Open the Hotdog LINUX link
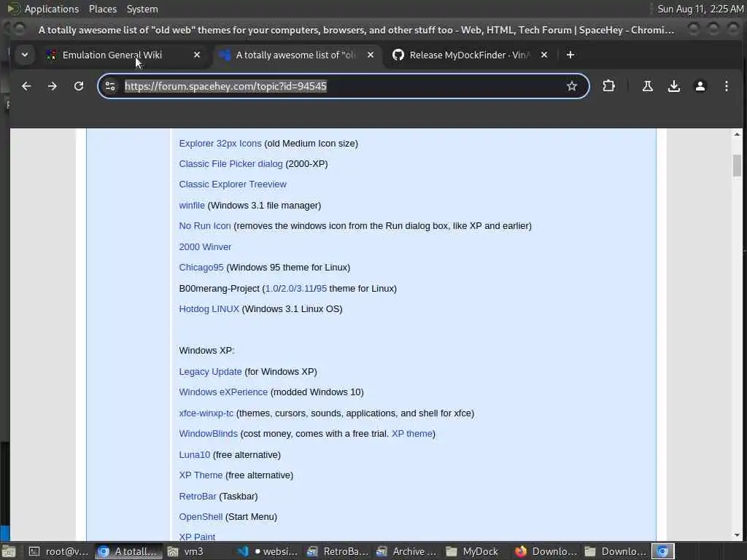747x560 pixels. [209, 309]
